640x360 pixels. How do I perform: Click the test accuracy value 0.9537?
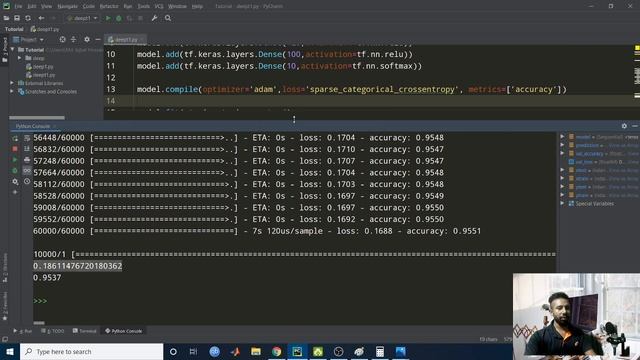[x=47, y=278]
